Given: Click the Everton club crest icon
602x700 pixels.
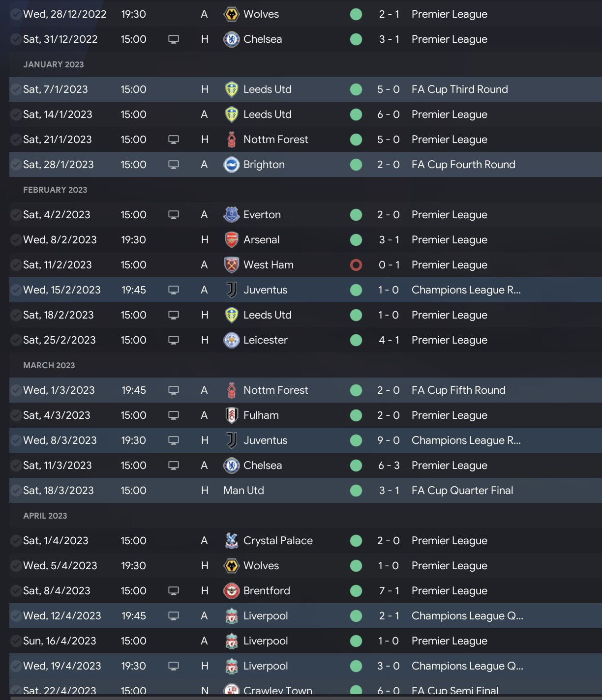Looking at the screenshot, I should [231, 215].
